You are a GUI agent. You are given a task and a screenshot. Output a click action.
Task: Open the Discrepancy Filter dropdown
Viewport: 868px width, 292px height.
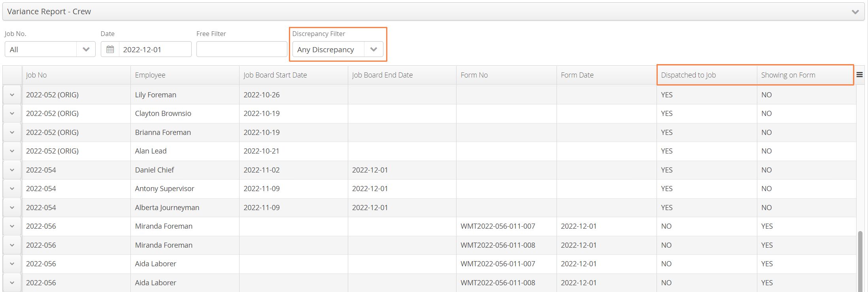click(374, 49)
